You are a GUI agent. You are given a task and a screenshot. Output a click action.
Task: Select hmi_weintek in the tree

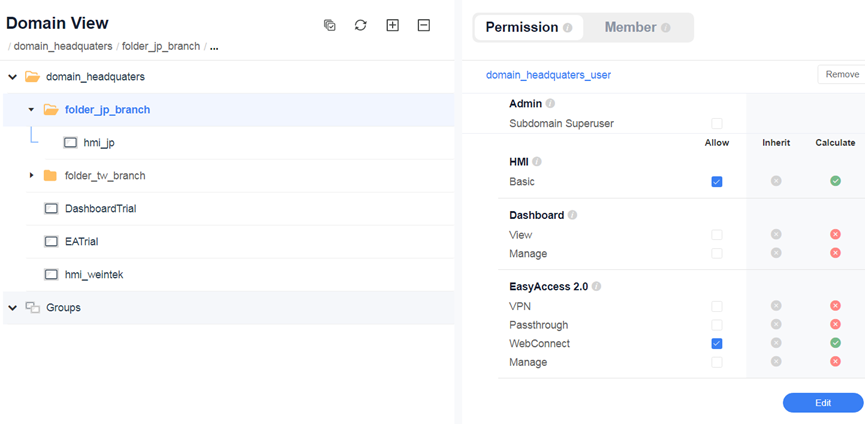pyautogui.click(x=94, y=275)
